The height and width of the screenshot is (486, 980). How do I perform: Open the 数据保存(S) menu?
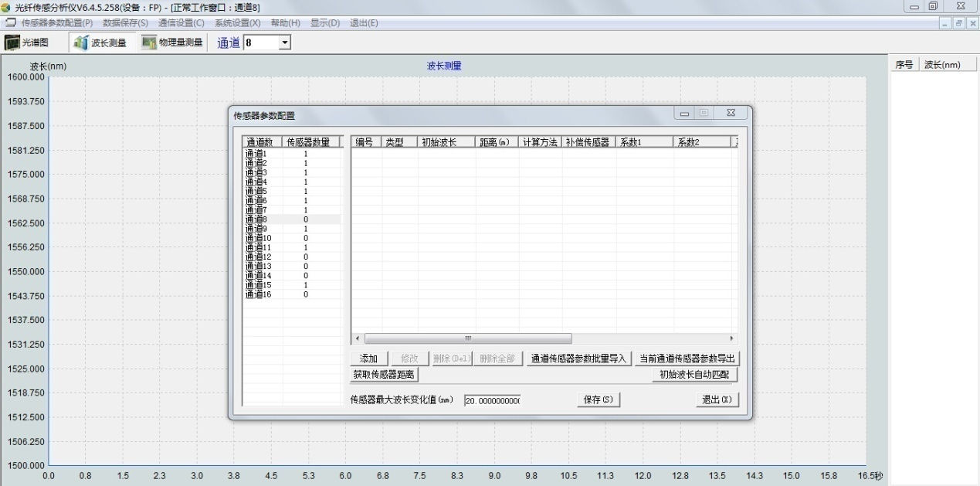pos(125,23)
